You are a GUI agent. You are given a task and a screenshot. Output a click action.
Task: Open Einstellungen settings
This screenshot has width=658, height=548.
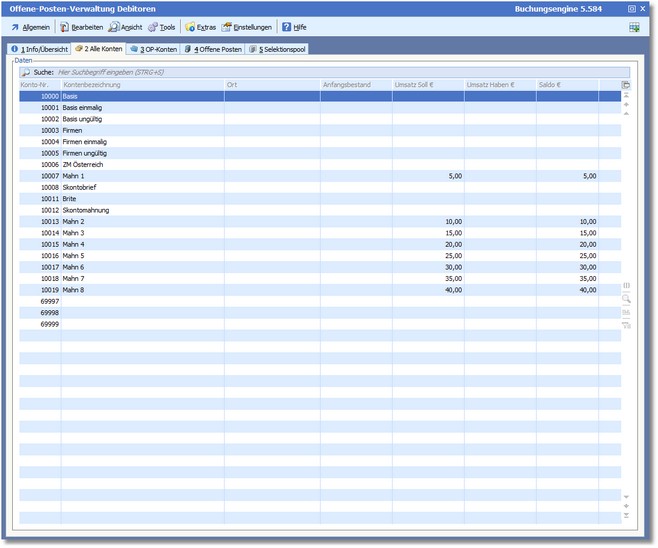(x=247, y=27)
